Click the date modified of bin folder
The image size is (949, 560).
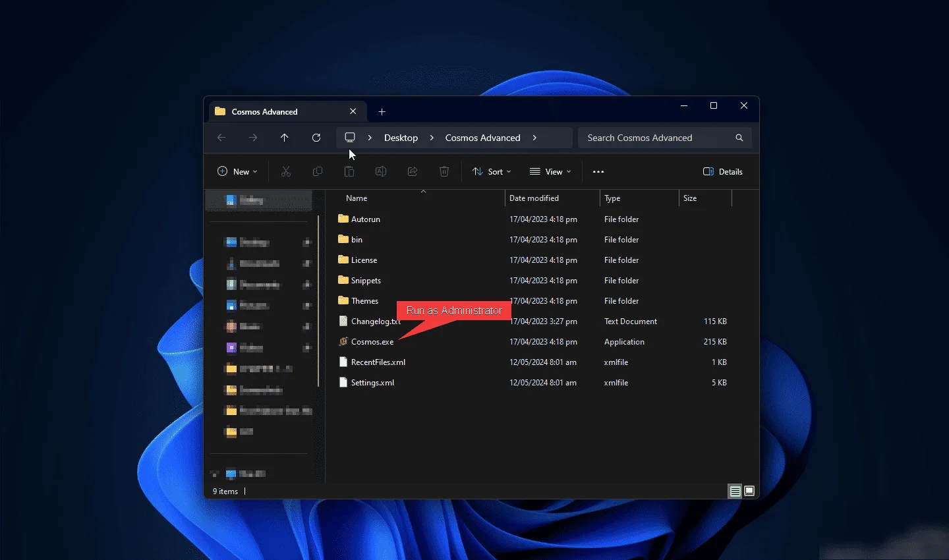(543, 239)
